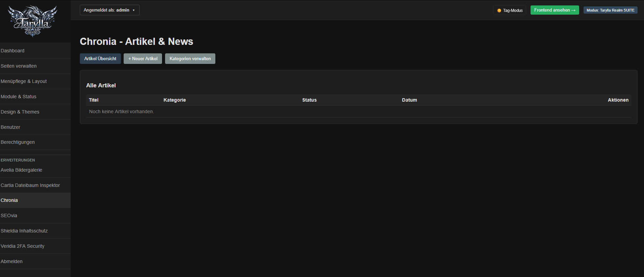Go to Shieldia Inhaltsschutz
This screenshot has height=277, width=644.
click(x=35, y=231)
